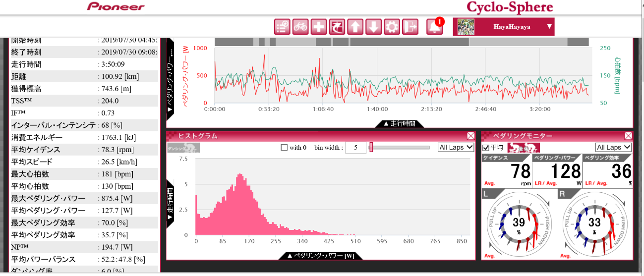644x276 pixels.
Task: Click the bicycle icon in toolbar
Action: (300, 27)
